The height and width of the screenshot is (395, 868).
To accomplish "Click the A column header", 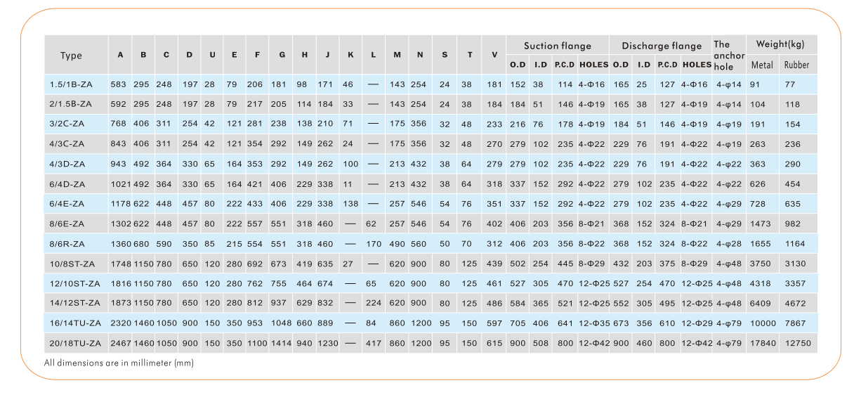I will pyautogui.click(x=120, y=55).
